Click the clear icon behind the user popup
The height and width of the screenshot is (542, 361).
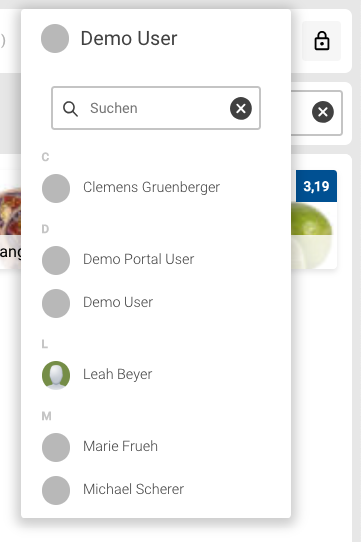(x=323, y=112)
